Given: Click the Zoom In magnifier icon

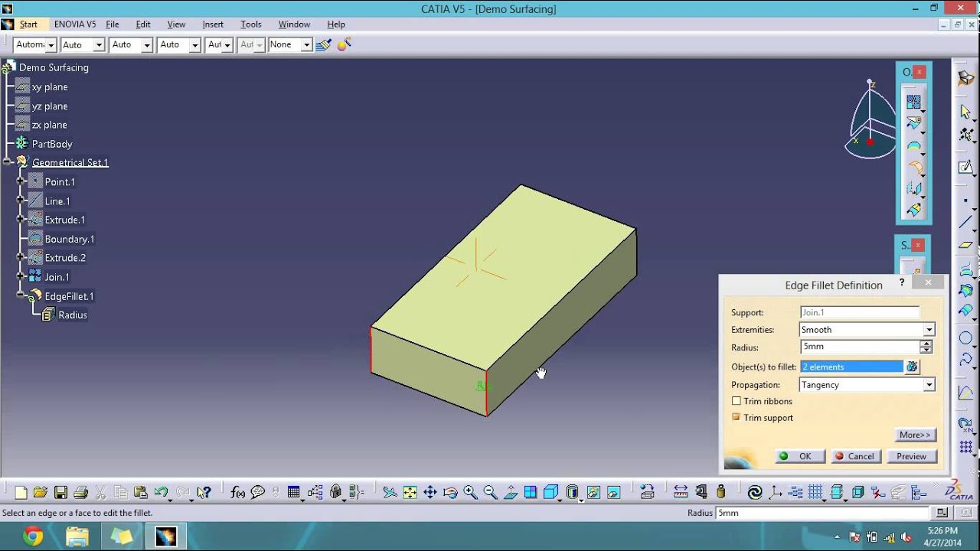Looking at the screenshot, I should click(470, 492).
